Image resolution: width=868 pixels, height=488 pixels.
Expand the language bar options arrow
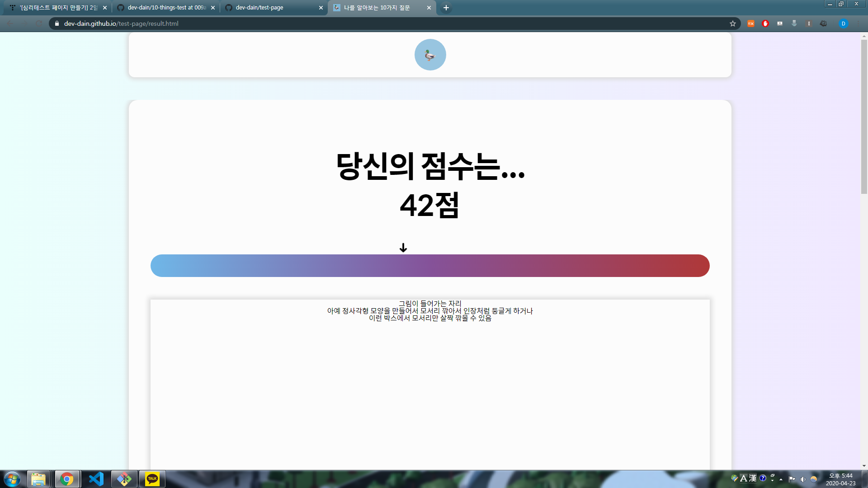point(773,481)
